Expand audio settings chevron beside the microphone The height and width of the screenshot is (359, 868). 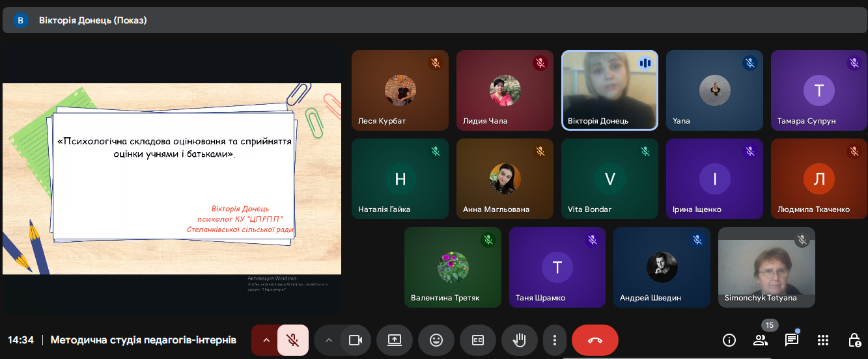pos(266,340)
